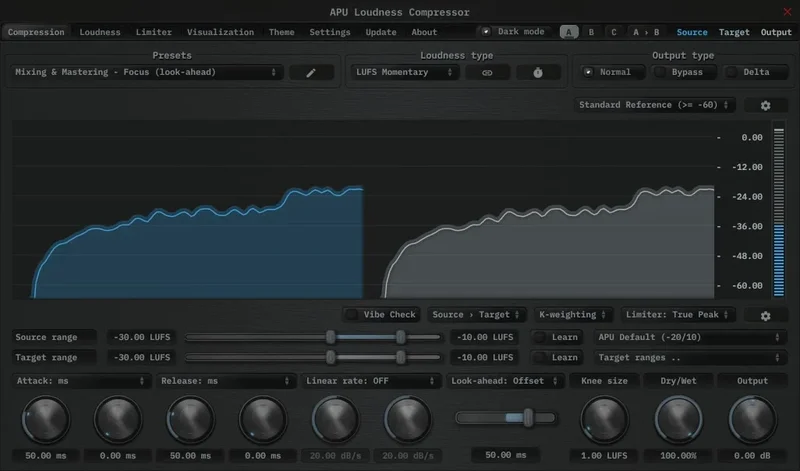Select the C state slot
The width and height of the screenshot is (800, 471).
point(614,32)
